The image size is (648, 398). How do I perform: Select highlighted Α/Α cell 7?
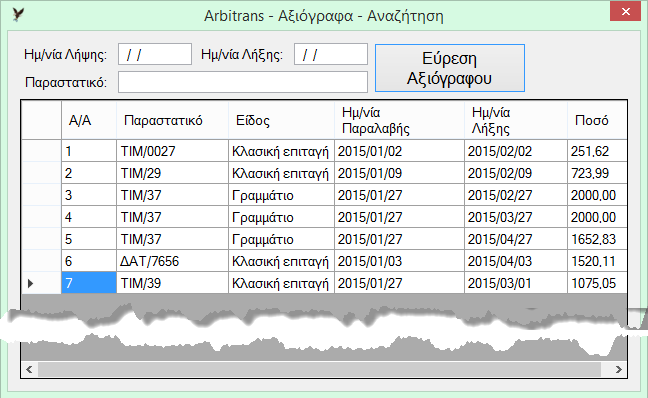click(x=89, y=283)
